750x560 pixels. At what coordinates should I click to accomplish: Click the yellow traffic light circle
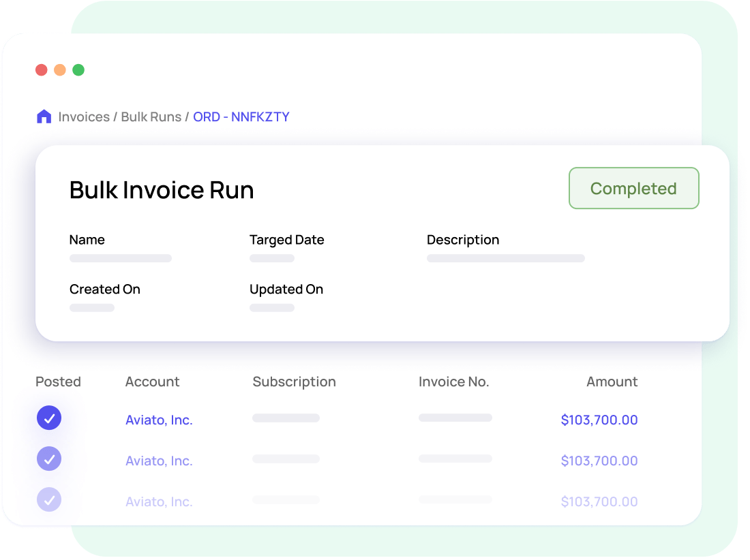pyautogui.click(x=60, y=69)
